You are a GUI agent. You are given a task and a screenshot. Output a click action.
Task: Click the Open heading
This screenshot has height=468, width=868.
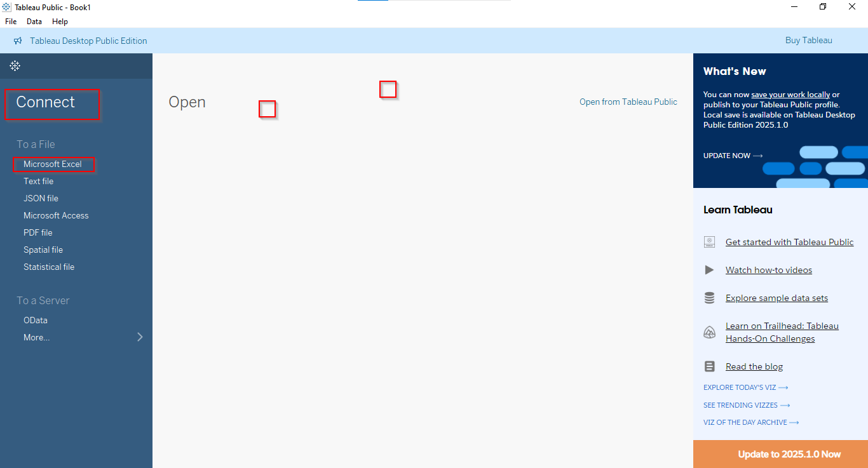(x=187, y=102)
